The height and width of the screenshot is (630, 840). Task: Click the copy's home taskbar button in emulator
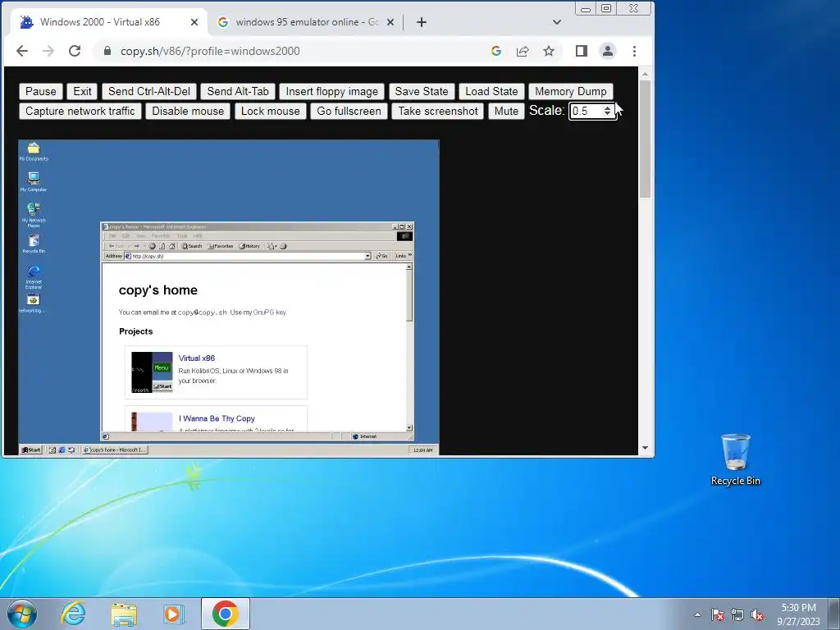(114, 450)
